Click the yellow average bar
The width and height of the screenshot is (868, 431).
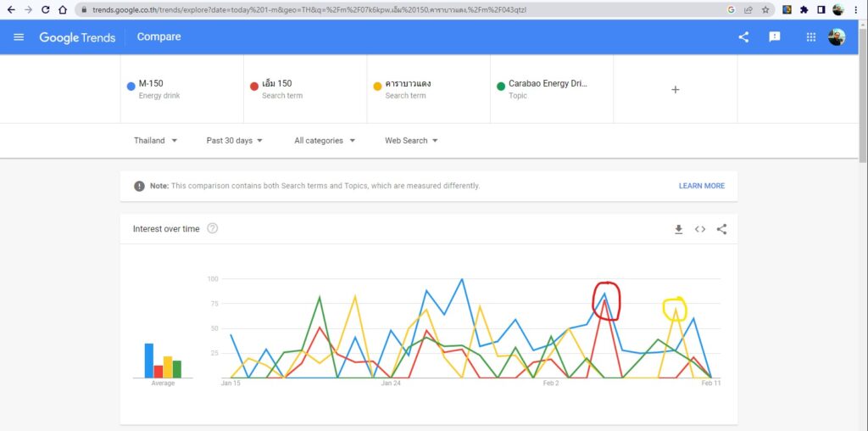[168, 367]
